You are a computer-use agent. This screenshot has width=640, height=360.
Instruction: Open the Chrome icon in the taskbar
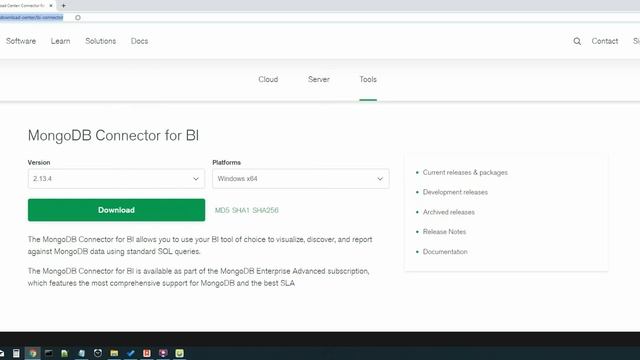click(x=33, y=353)
